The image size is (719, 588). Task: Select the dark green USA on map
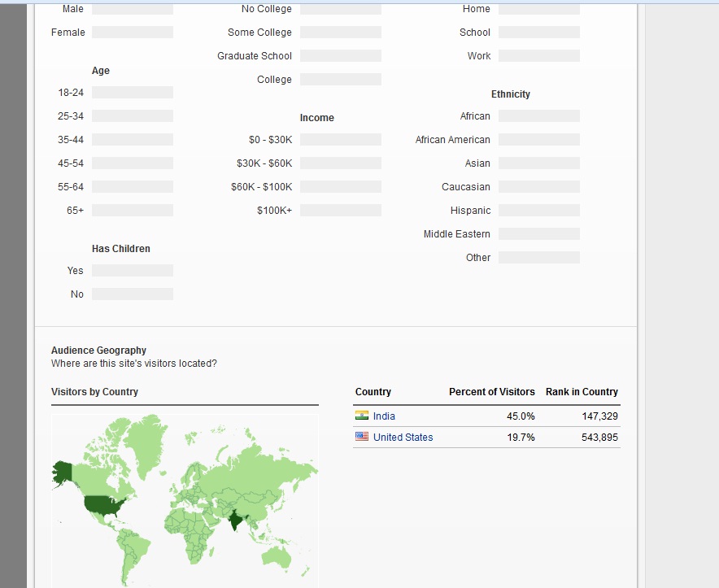click(106, 505)
